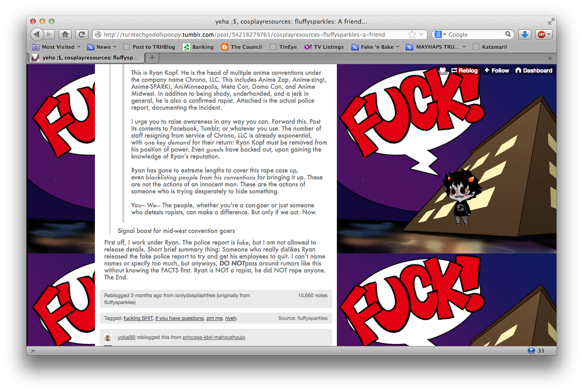Select the yeha ;$, cosplayresources tab
This screenshot has width=583, height=392.
click(86, 58)
